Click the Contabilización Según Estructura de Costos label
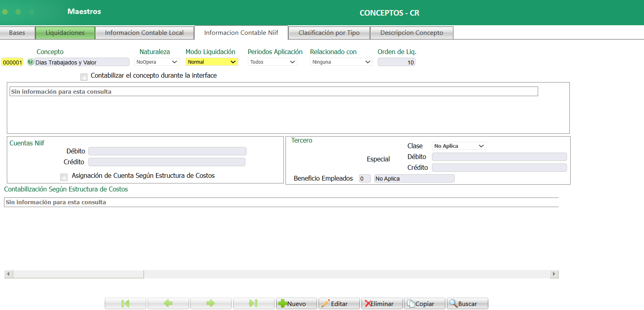 pos(66,189)
